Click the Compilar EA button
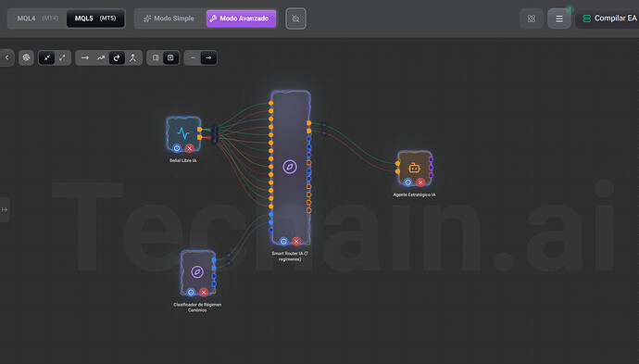The image size is (639, 364). pyautogui.click(x=609, y=19)
